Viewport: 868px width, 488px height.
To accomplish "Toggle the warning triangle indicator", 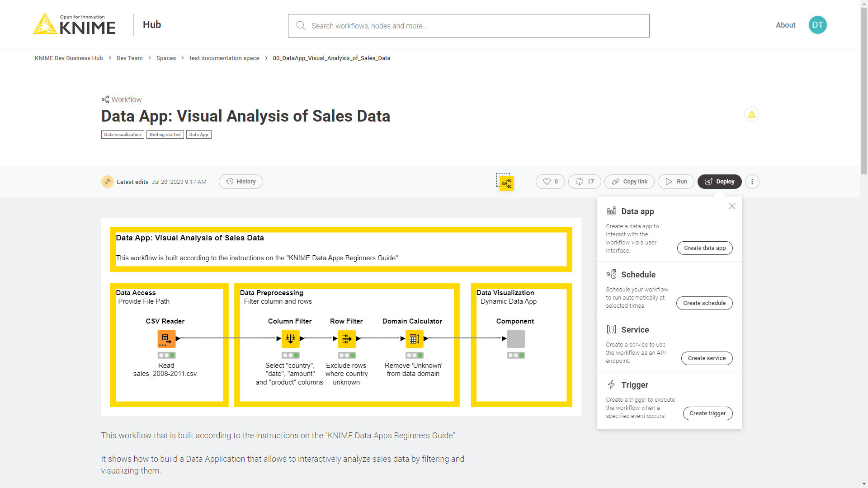I will click(752, 114).
